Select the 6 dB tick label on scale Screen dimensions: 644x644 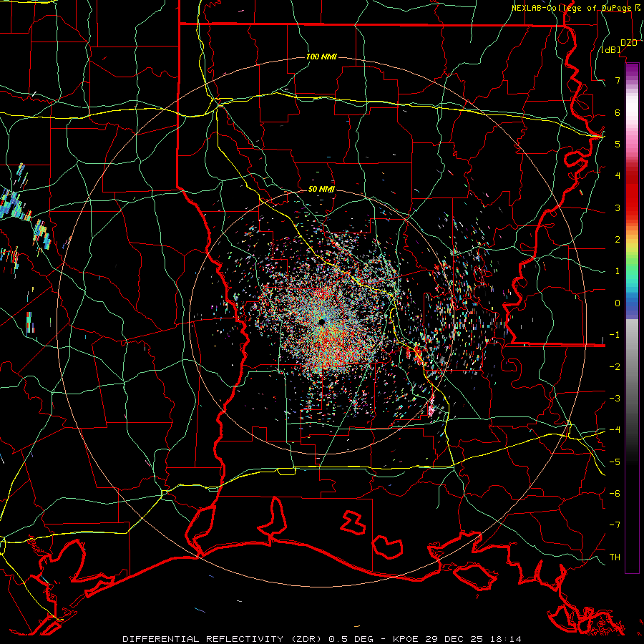[618, 112]
